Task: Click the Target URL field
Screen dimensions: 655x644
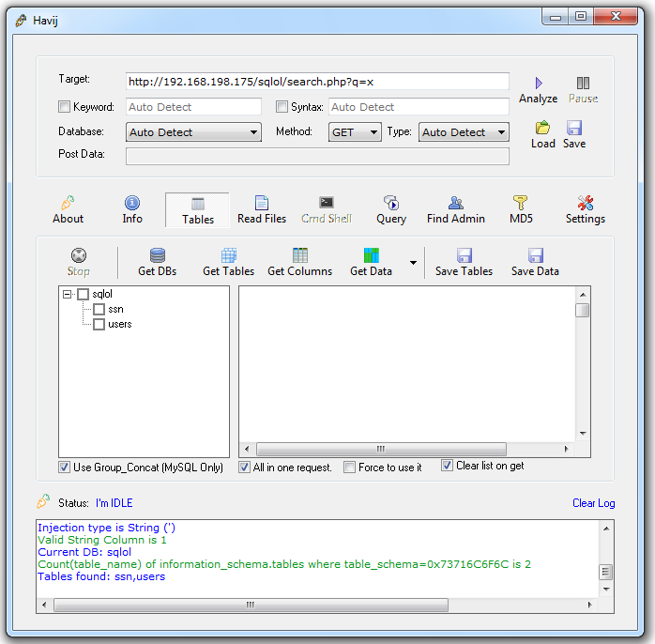Action: (317, 82)
